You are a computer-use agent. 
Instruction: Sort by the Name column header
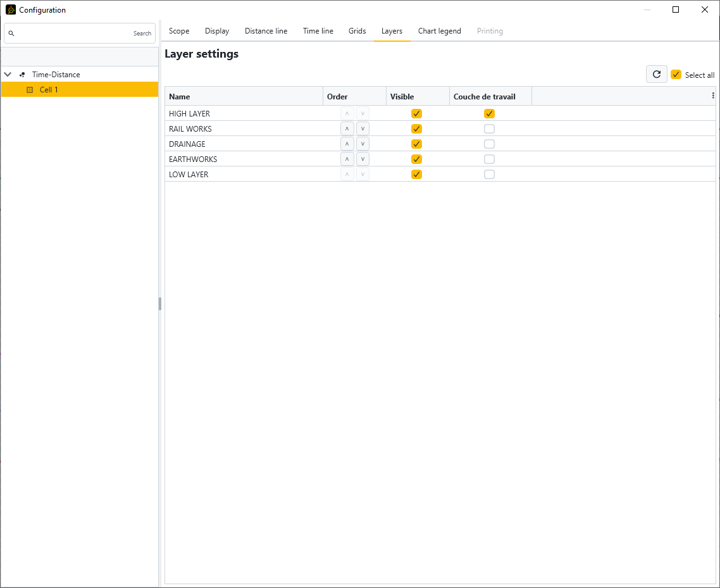180,97
